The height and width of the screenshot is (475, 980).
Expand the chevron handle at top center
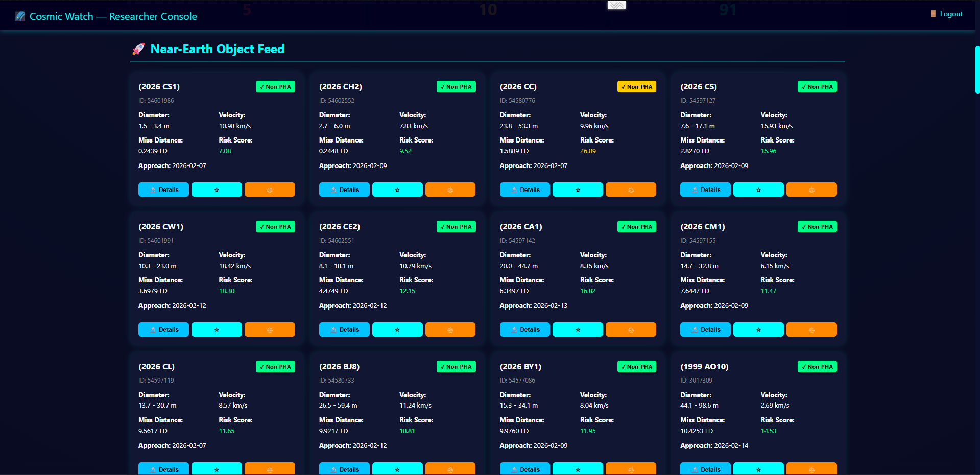616,5
